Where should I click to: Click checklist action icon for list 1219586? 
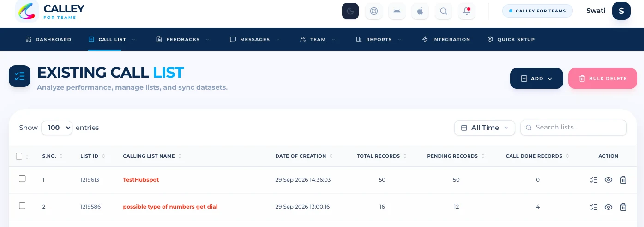click(594, 207)
